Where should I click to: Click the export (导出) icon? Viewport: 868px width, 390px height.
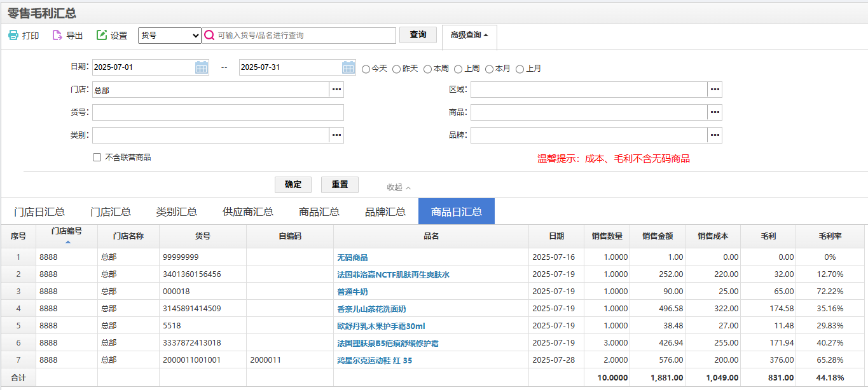pos(57,36)
